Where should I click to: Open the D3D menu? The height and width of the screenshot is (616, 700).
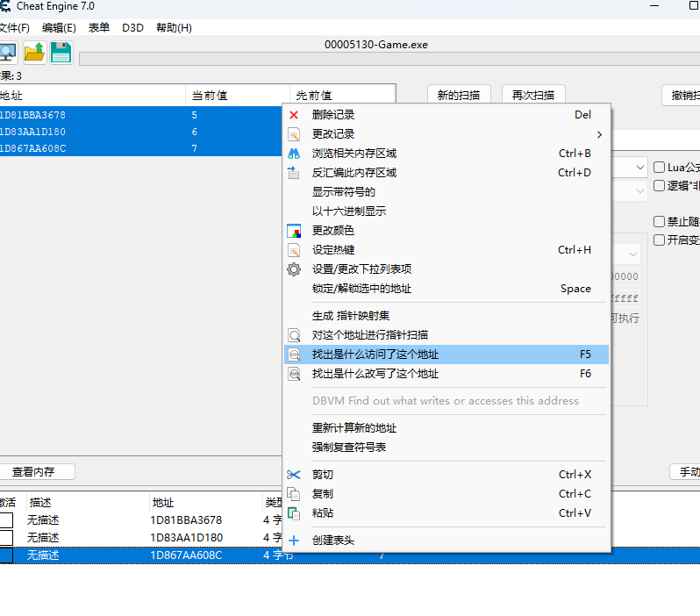pos(132,28)
